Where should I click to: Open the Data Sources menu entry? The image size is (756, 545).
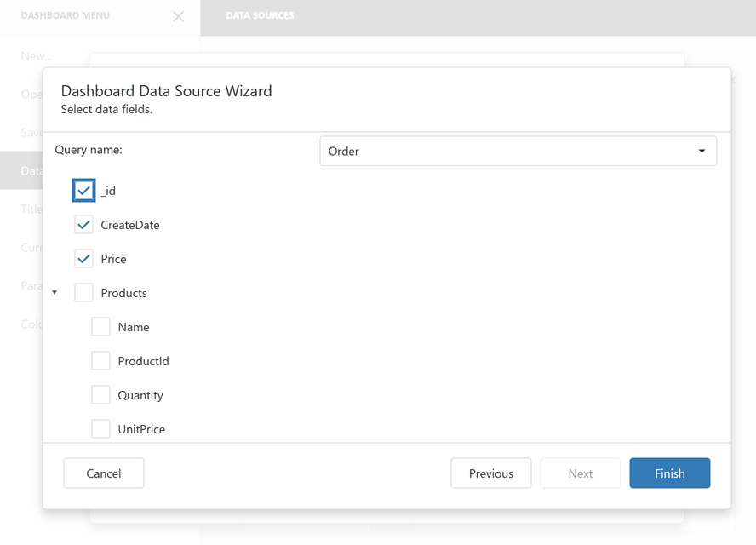tap(34, 170)
